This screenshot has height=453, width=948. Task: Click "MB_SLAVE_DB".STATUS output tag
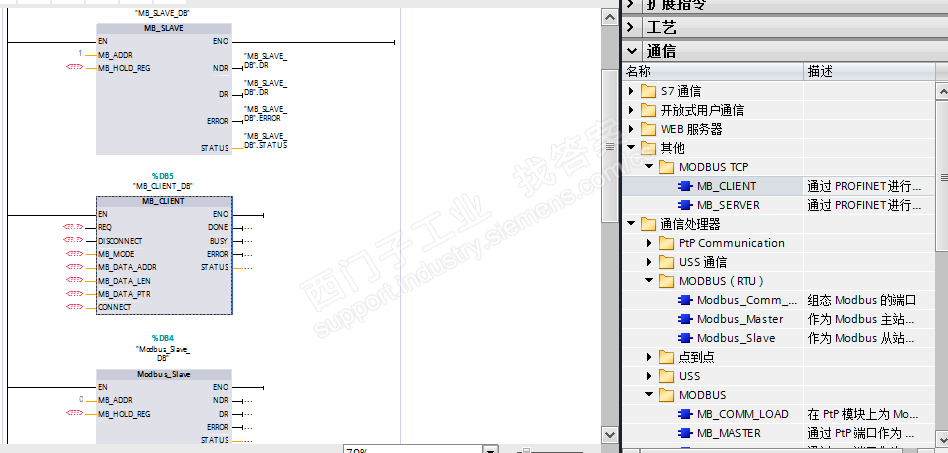click(265, 140)
